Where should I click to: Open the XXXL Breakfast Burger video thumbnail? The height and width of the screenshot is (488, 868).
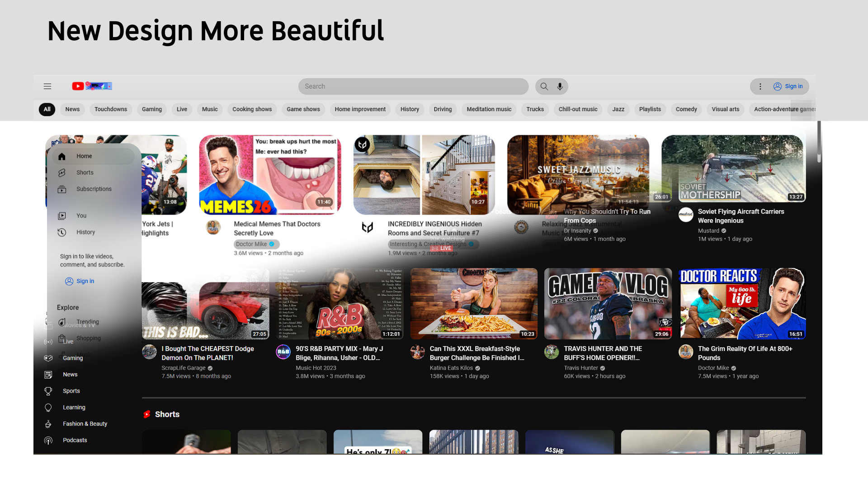474,304
